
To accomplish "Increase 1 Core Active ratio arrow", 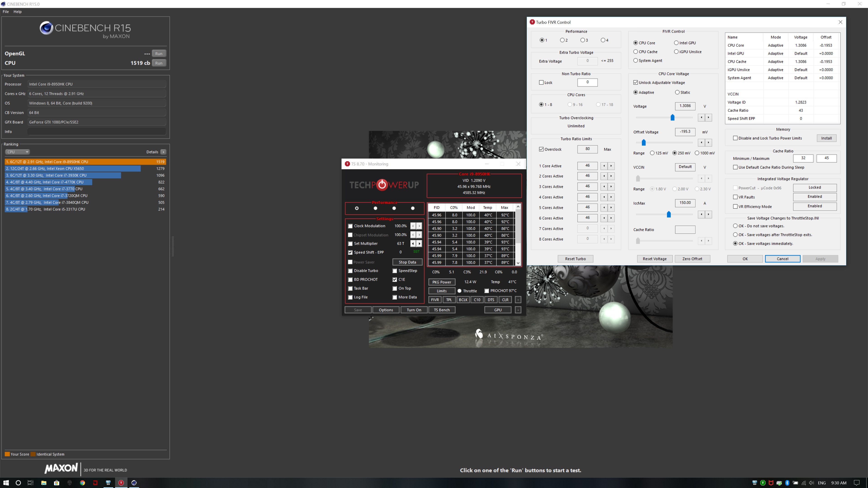I will [x=611, y=166].
